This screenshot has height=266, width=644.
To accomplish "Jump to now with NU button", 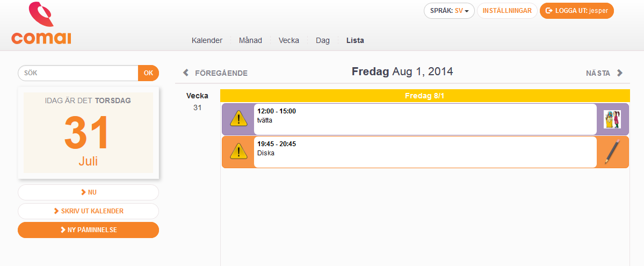I will click(x=88, y=192).
